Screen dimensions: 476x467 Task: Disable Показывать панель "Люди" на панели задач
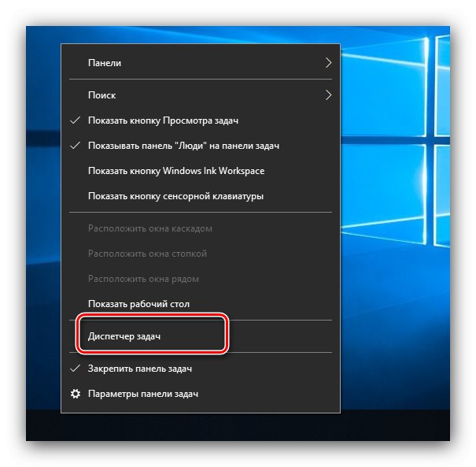[201, 146]
